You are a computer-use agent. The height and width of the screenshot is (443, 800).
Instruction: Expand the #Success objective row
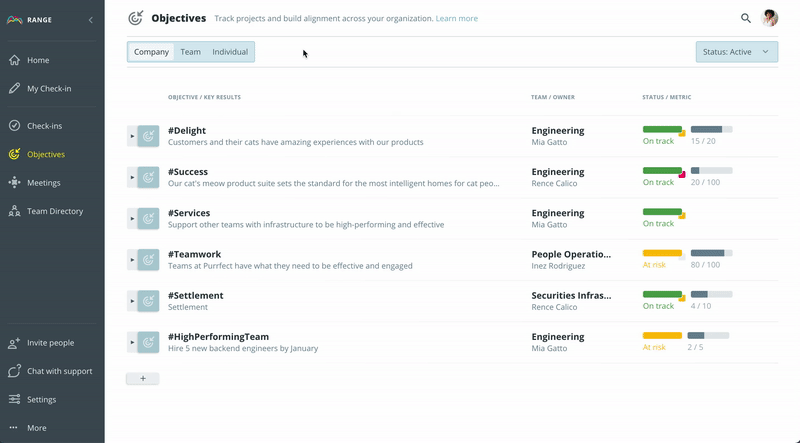(x=132, y=177)
